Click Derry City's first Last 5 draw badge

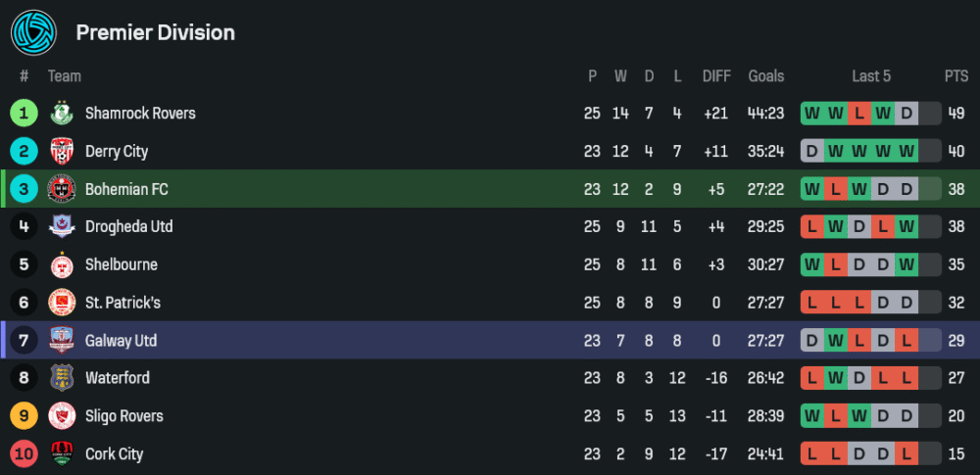point(811,152)
